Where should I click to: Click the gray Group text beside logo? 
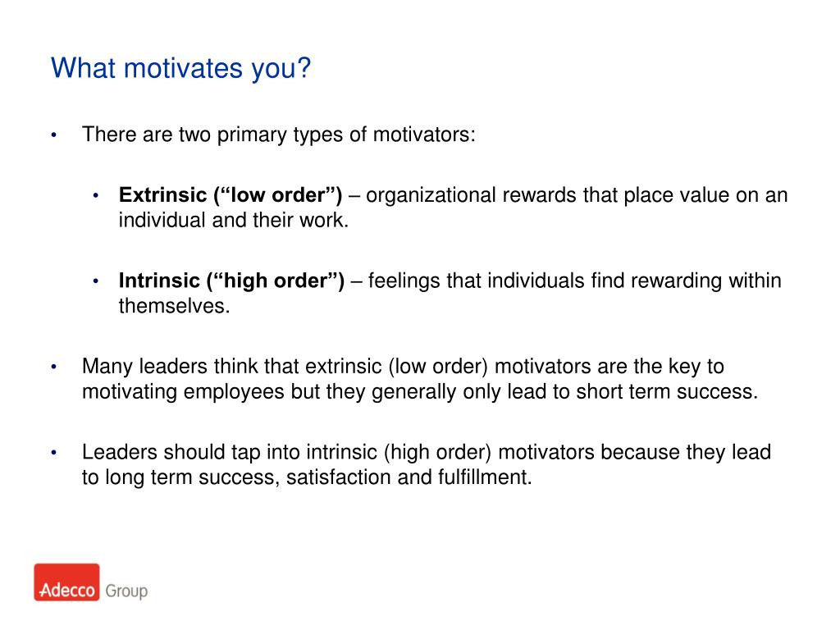(x=126, y=591)
